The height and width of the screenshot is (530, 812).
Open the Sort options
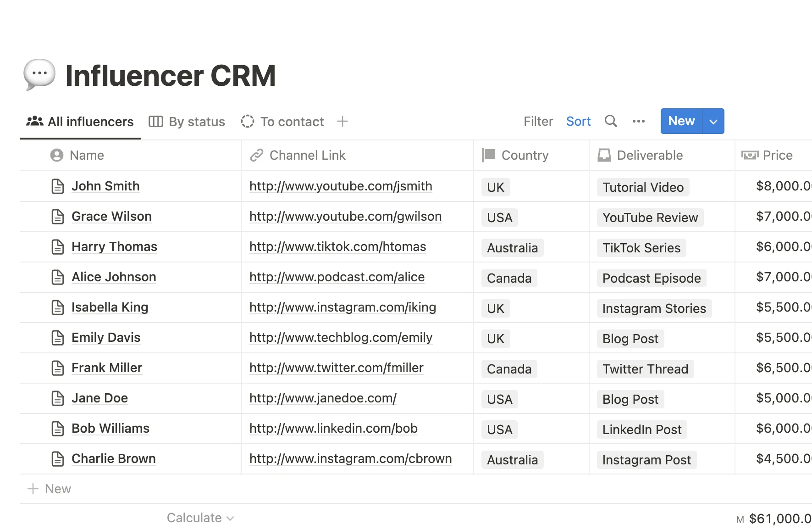coord(578,121)
